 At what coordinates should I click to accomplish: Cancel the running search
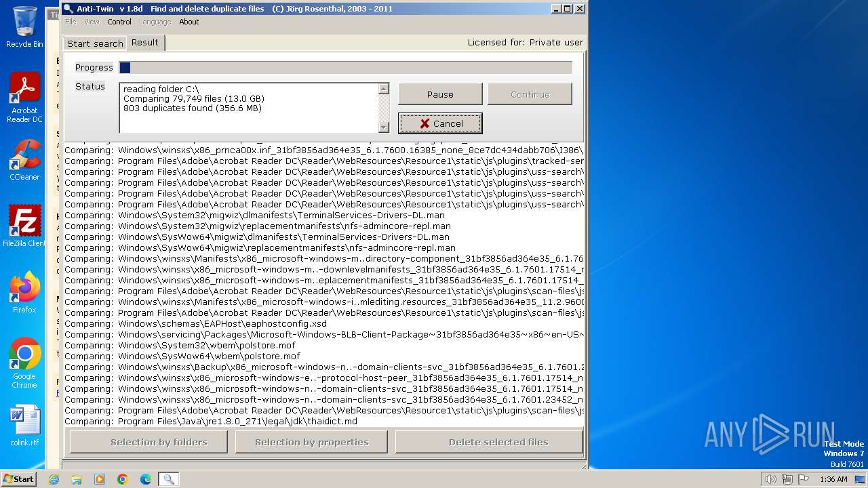[x=440, y=123]
